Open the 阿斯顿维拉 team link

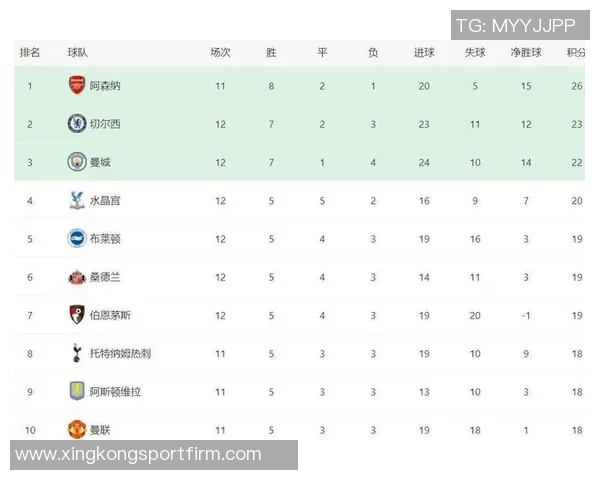(115, 392)
